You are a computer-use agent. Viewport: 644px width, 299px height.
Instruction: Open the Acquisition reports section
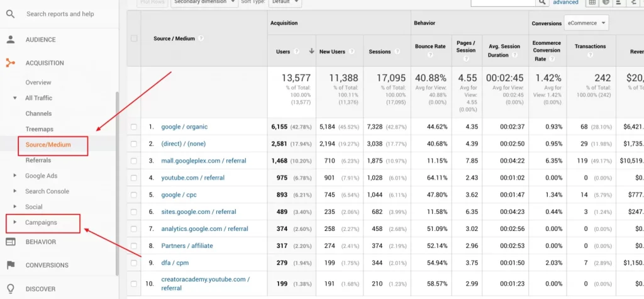coord(45,63)
